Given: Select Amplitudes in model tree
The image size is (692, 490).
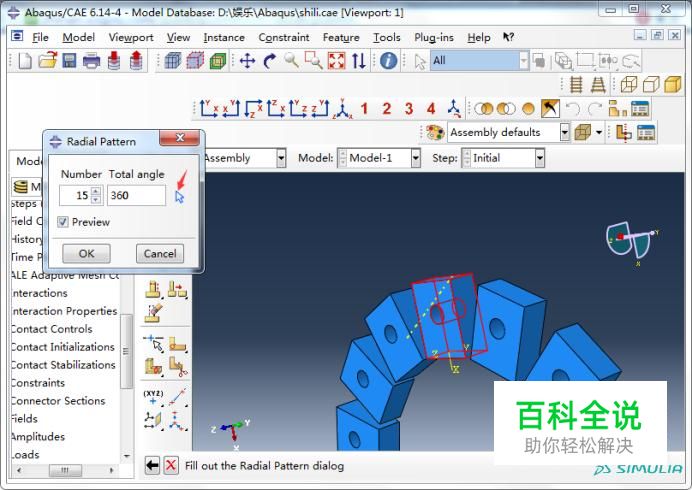Looking at the screenshot, I should [38, 437].
